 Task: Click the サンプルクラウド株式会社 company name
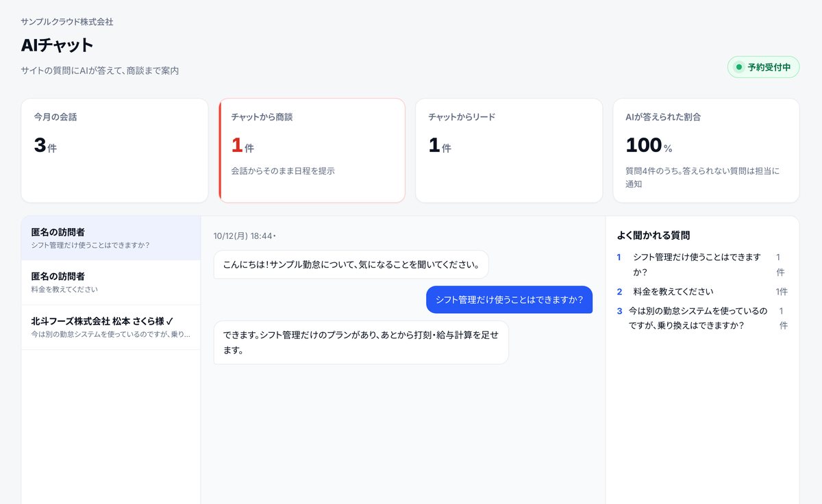click(x=67, y=22)
